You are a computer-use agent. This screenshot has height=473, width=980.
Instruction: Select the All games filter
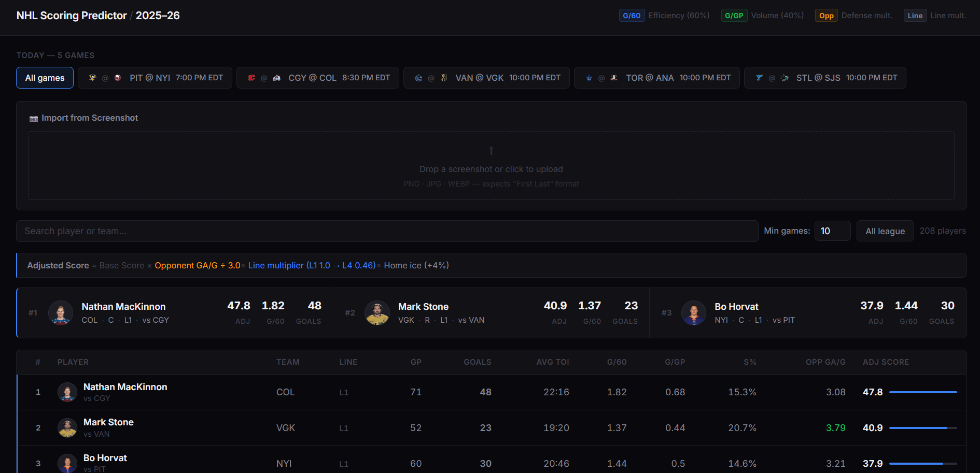(x=45, y=78)
